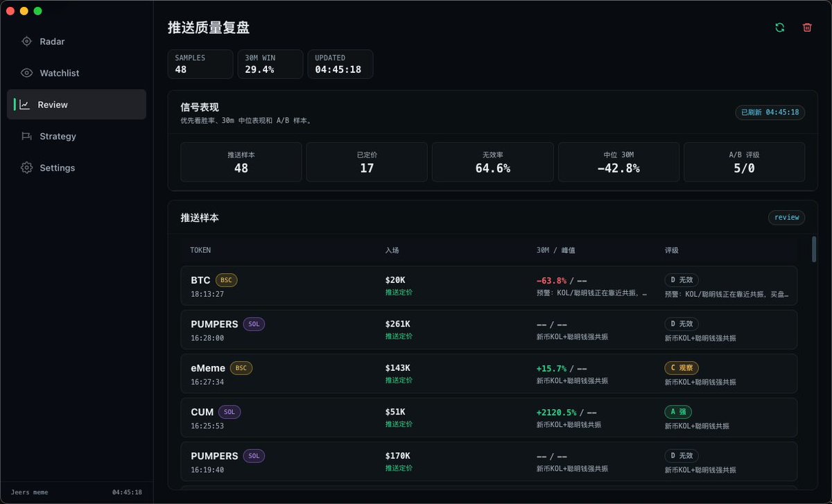Click the red trash delete icon
The image size is (832, 504).
[x=807, y=28]
